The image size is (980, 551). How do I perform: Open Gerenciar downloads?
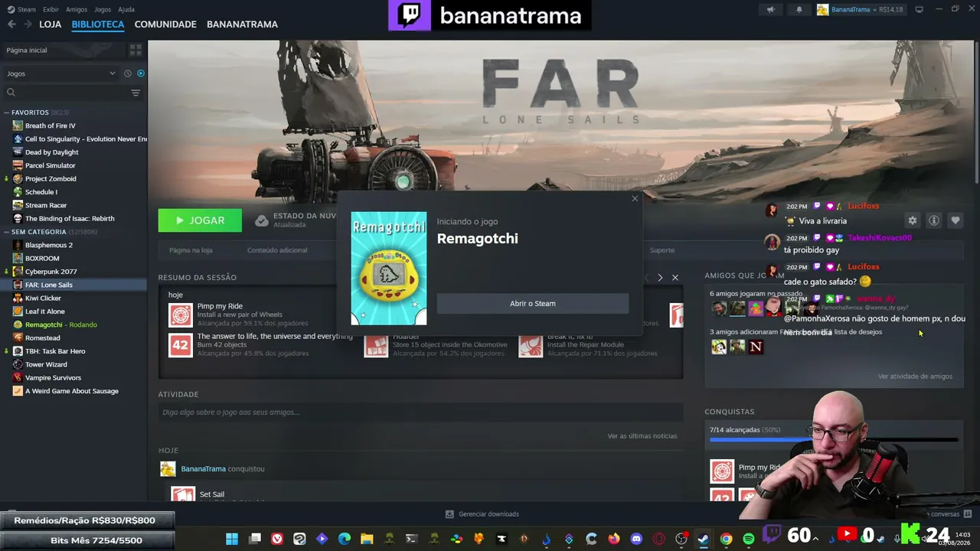click(482, 514)
